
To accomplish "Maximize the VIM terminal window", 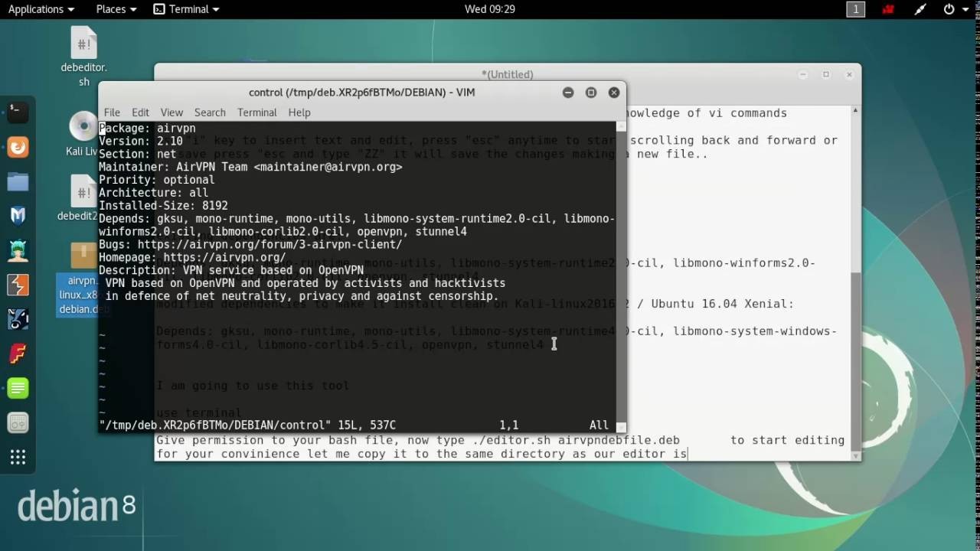I will pos(591,93).
